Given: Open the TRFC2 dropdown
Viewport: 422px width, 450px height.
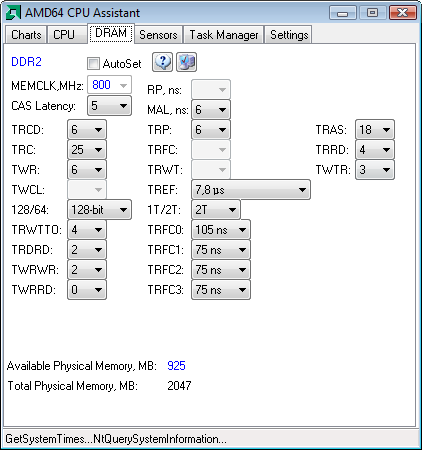Looking at the screenshot, I should (221, 270).
